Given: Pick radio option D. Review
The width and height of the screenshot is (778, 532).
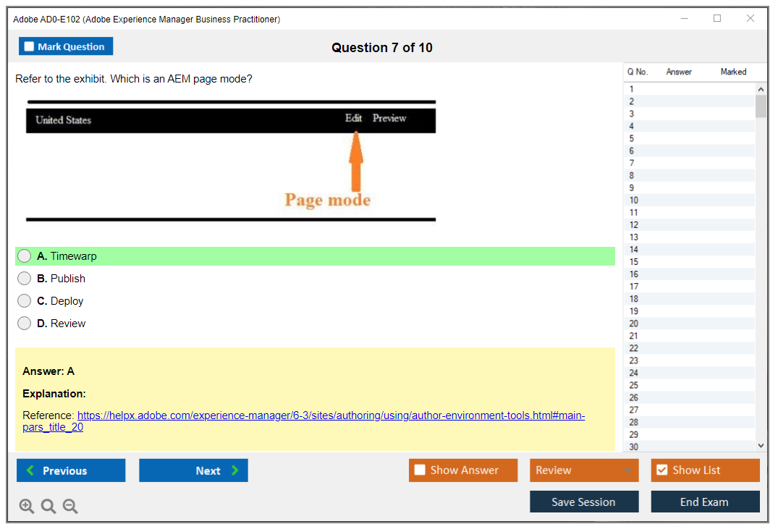Looking at the screenshot, I should tap(25, 324).
